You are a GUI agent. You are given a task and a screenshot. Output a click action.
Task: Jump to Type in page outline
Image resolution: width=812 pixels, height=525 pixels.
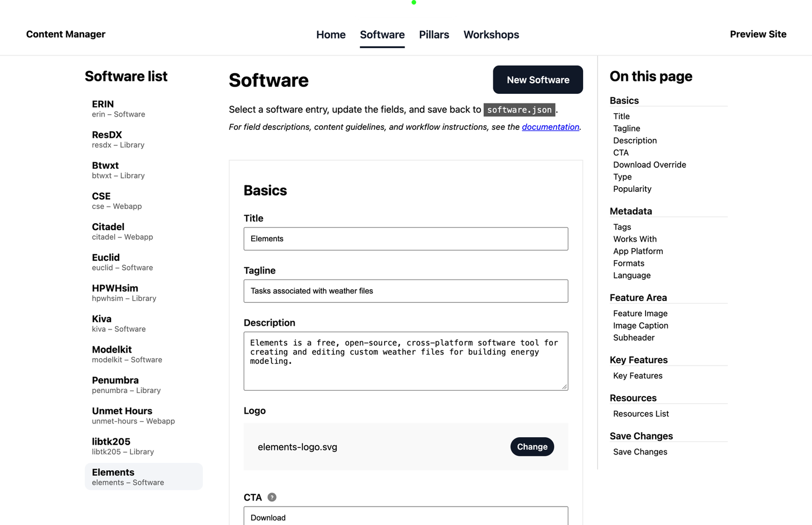[622, 177]
